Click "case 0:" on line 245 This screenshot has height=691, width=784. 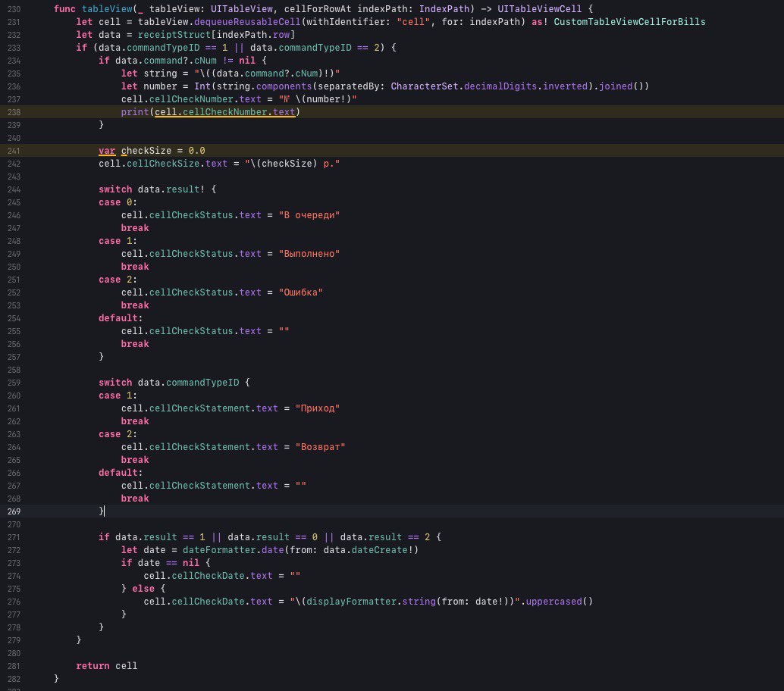pyautogui.click(x=118, y=202)
